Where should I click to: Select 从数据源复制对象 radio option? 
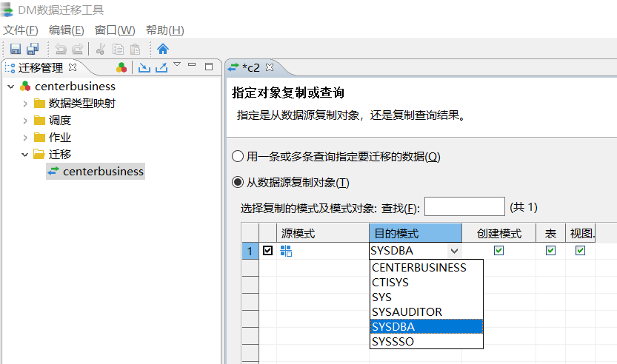(x=238, y=183)
